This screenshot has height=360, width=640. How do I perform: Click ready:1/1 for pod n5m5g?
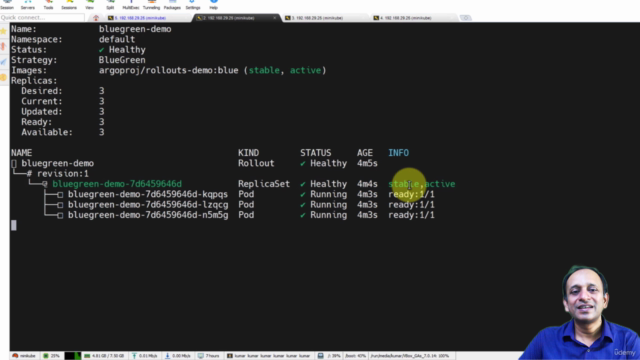click(x=411, y=215)
